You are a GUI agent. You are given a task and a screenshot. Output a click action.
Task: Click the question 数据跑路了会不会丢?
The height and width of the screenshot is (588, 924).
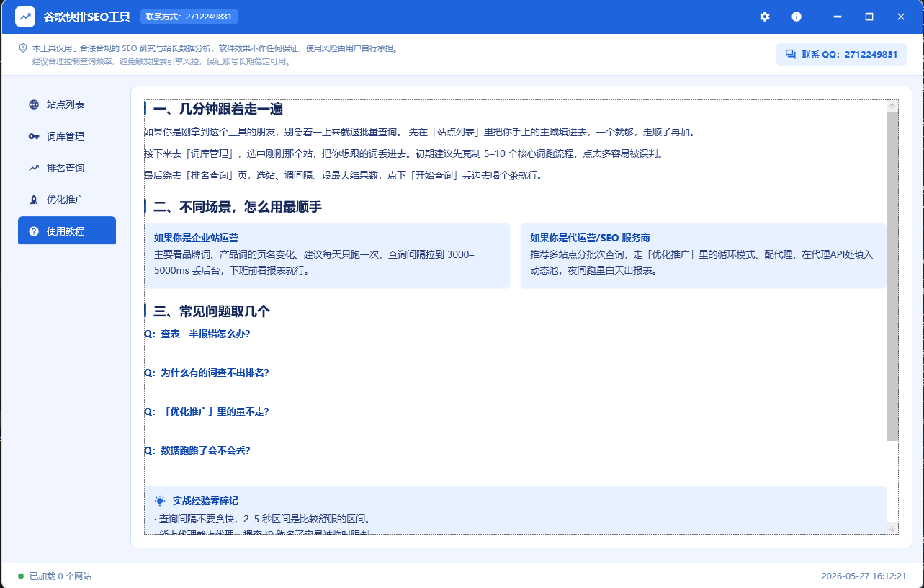197,451
